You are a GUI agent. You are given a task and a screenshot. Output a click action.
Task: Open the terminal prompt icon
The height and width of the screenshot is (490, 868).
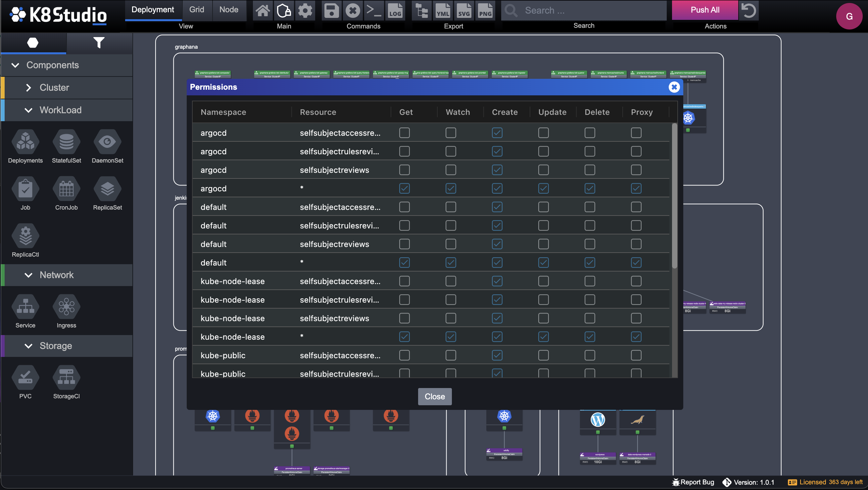pos(374,11)
